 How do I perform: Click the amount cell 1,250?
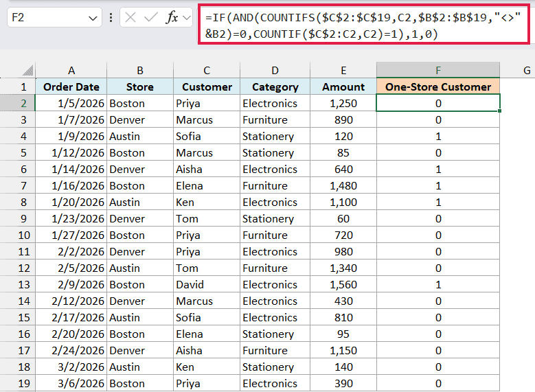point(343,103)
